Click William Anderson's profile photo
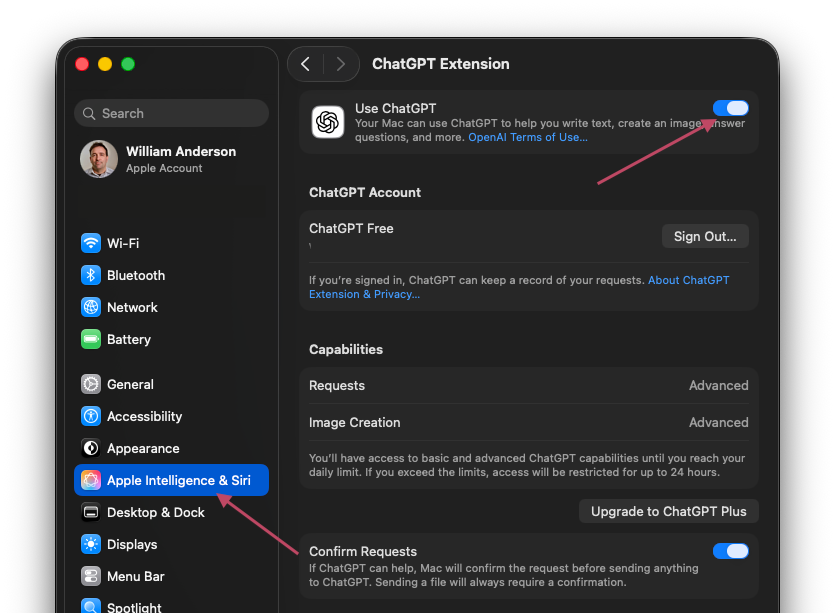 pyautogui.click(x=99, y=159)
